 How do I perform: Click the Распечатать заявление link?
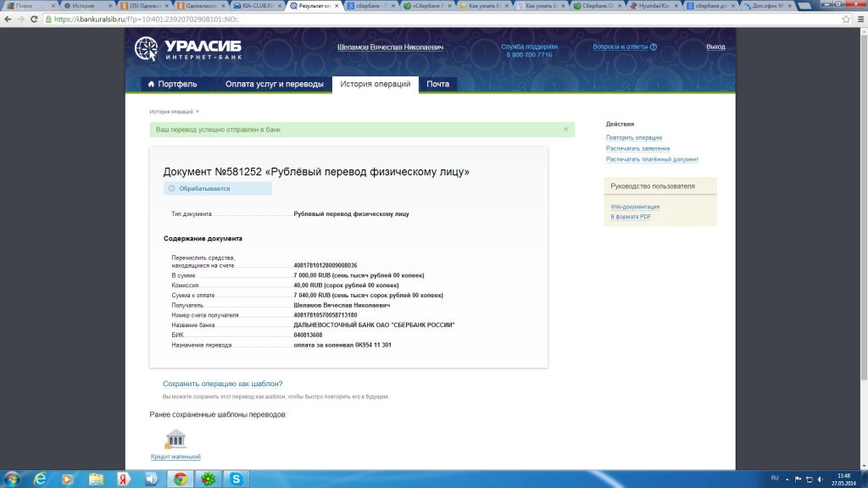coord(637,148)
